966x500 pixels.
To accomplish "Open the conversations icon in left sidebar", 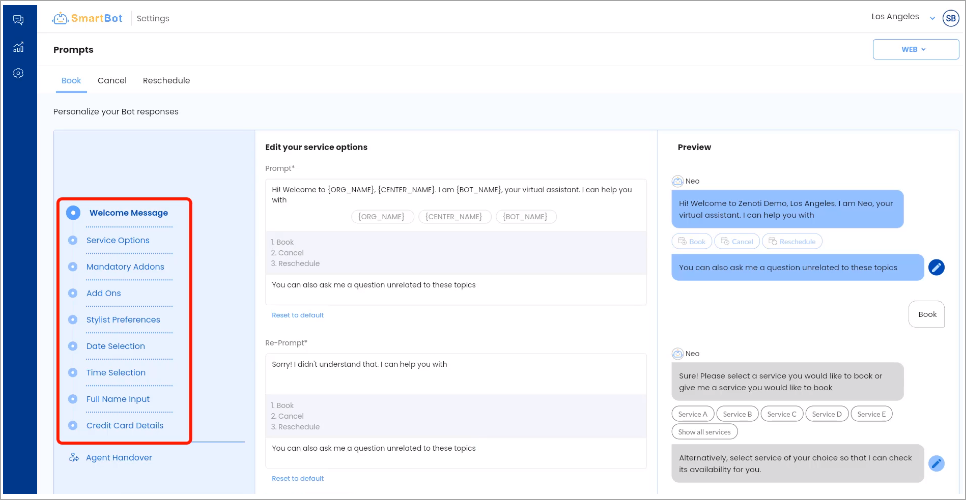I will pyautogui.click(x=18, y=20).
